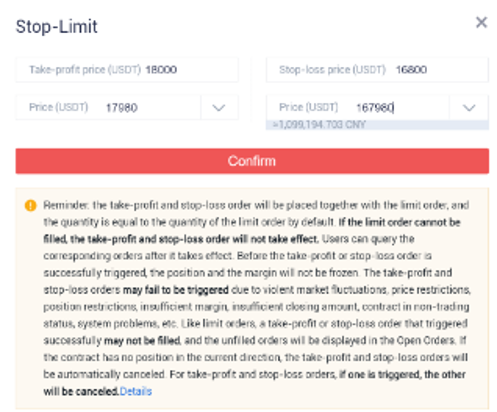The width and height of the screenshot is (497, 412).
Task: Click the left "Price (USDT)" label
Action: click(59, 107)
